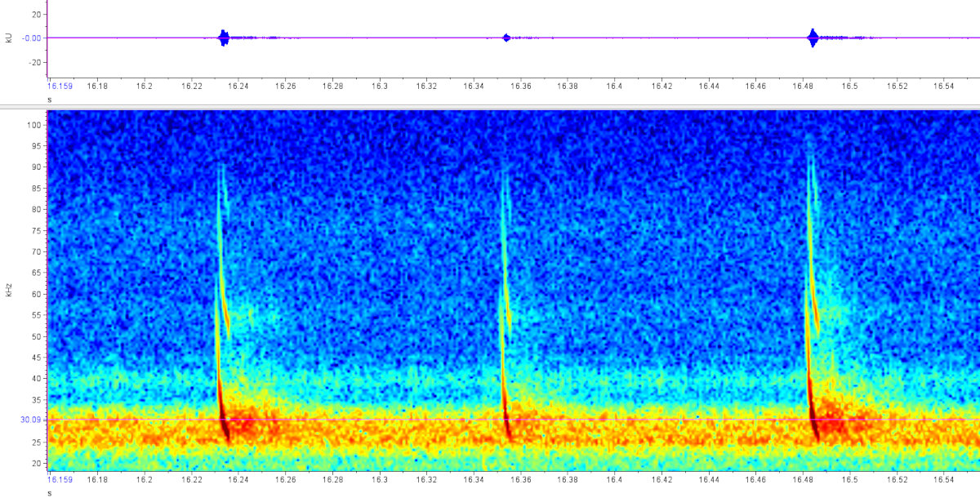This screenshot has height=498, width=980.
Task: Click the kU unit label on waveform axis
Action: point(9,38)
